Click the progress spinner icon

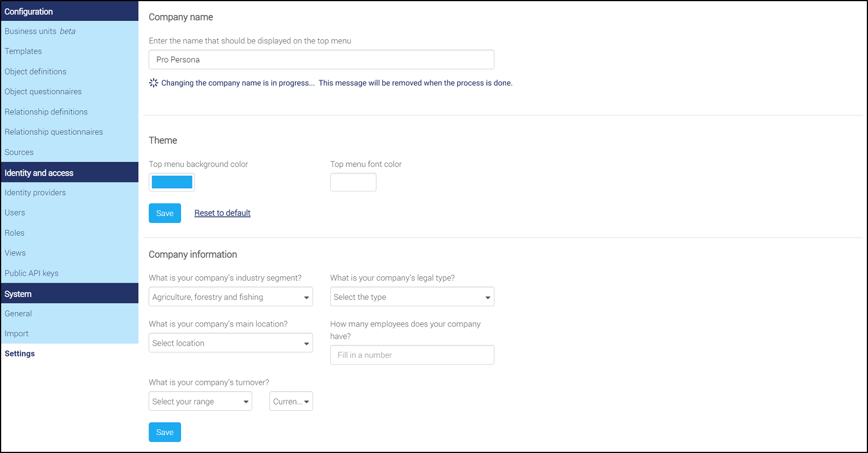[153, 83]
